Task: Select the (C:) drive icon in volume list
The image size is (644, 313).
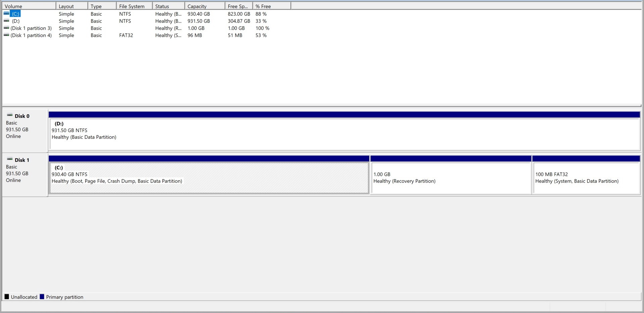Action: tap(7, 14)
